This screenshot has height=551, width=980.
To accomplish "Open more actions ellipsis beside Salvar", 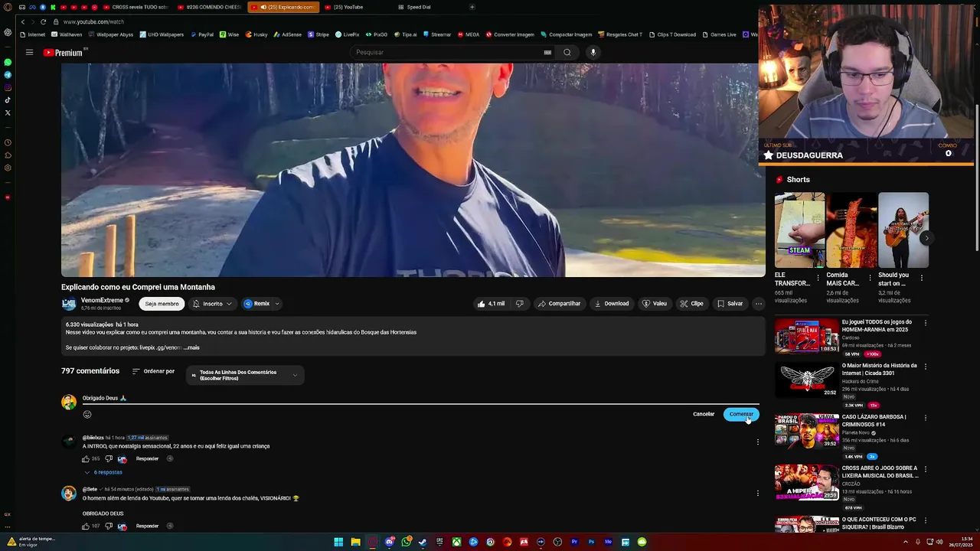I will point(759,304).
